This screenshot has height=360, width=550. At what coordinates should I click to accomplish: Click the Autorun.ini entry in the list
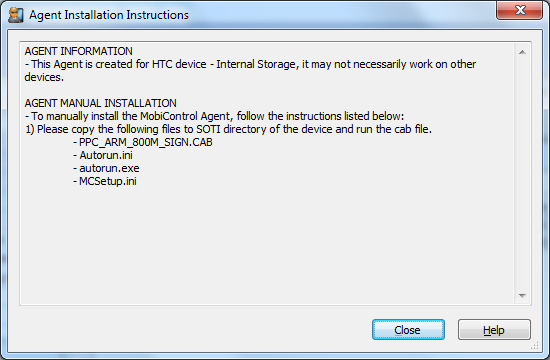pyautogui.click(x=103, y=155)
